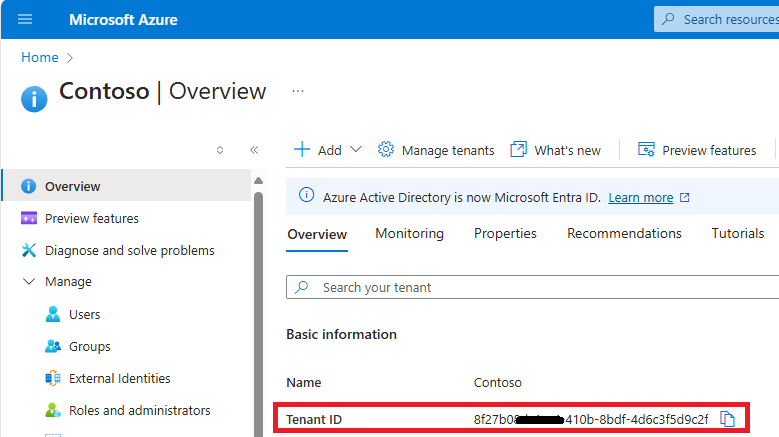Image resolution: width=779 pixels, height=437 pixels.
Task: Open Roles and administrators
Action: [140, 410]
